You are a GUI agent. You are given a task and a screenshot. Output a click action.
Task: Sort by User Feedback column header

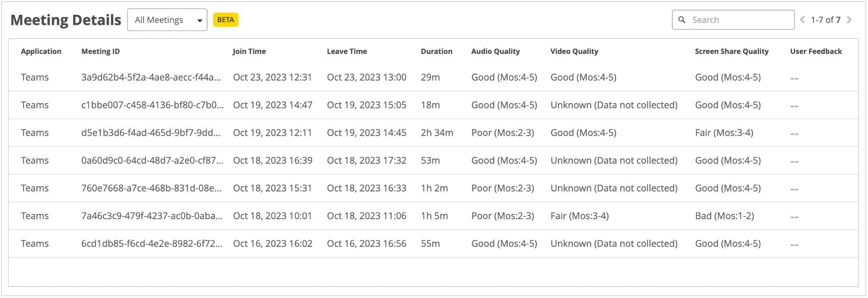tap(816, 51)
